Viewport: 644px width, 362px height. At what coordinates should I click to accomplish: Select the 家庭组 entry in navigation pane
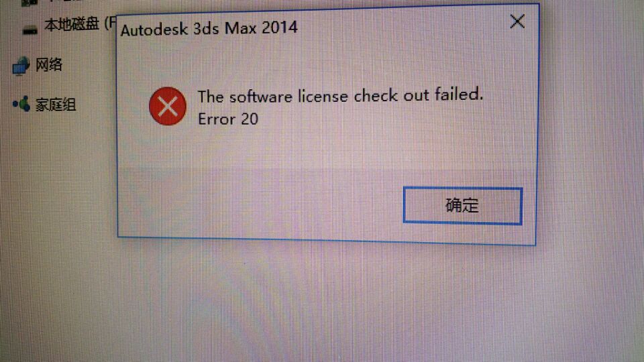pyautogui.click(x=56, y=105)
